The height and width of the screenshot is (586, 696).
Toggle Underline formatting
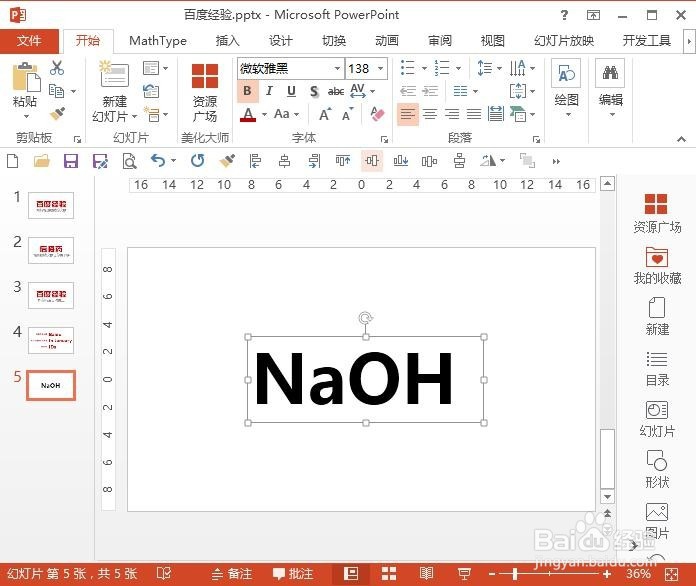[x=291, y=91]
